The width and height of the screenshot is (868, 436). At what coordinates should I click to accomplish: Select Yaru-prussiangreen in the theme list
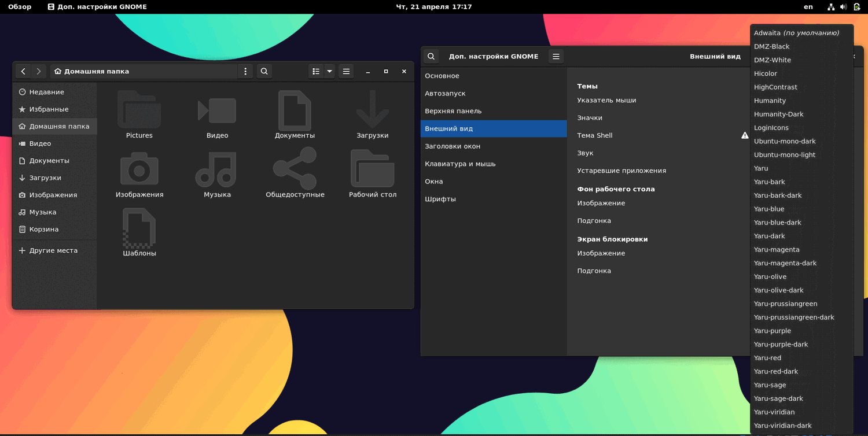(801, 304)
